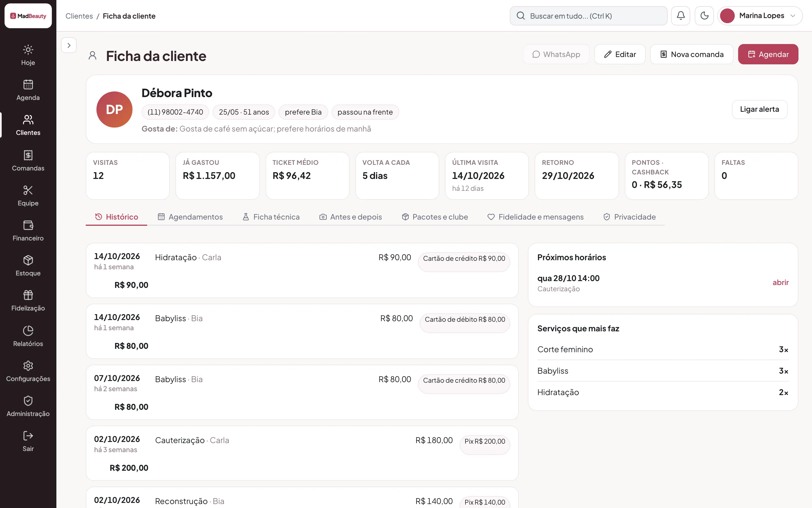Click the Agendar button
Image resolution: width=812 pixels, height=508 pixels.
768,54
